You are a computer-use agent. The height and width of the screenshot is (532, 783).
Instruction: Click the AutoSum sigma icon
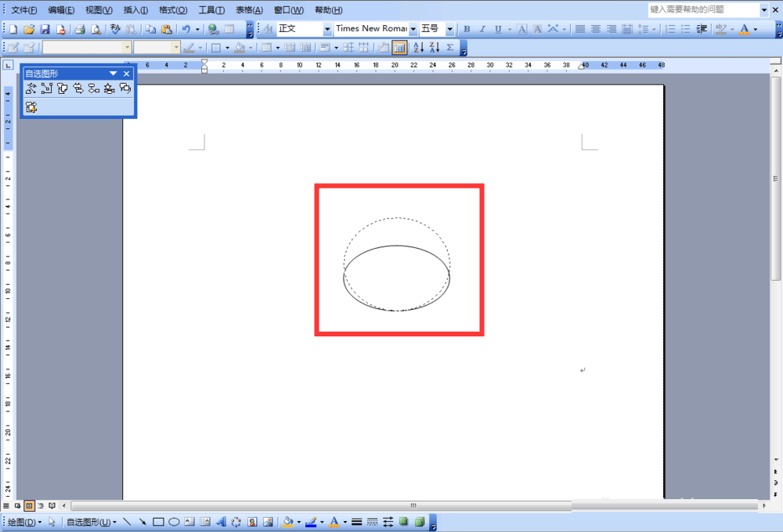tap(450, 48)
